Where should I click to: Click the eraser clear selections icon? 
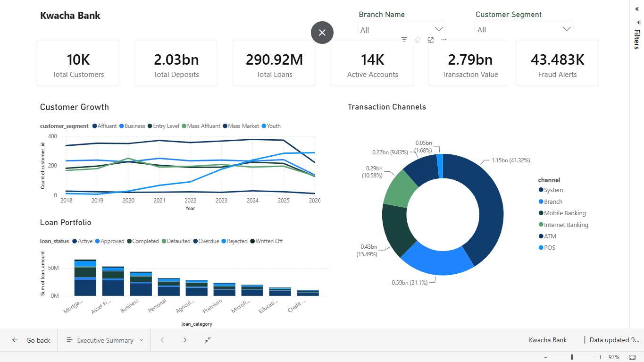pos(417,40)
